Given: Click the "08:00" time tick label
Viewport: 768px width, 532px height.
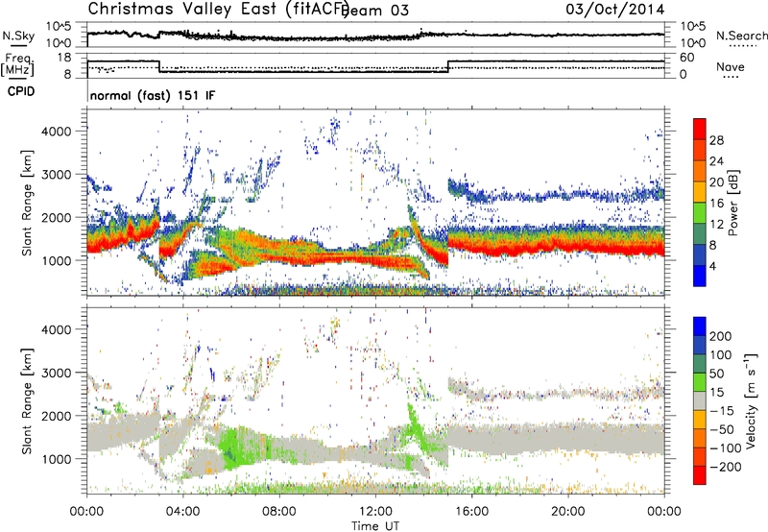Looking at the screenshot, I should pyautogui.click(x=279, y=512).
